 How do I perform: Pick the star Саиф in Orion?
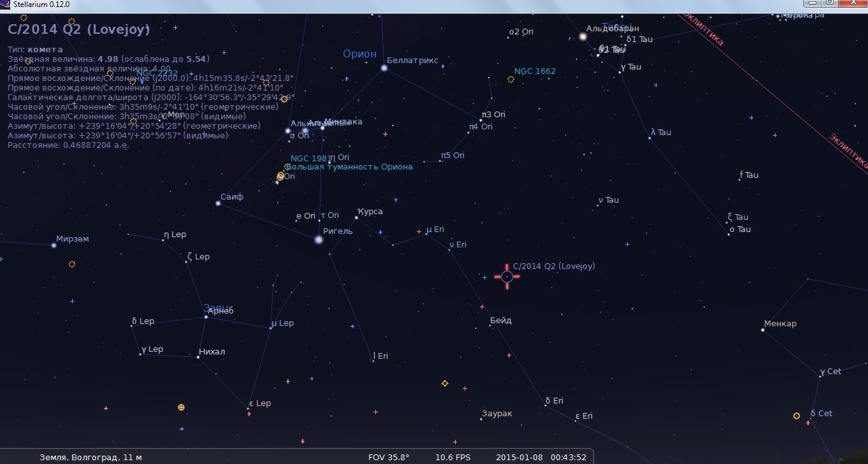[218, 203]
